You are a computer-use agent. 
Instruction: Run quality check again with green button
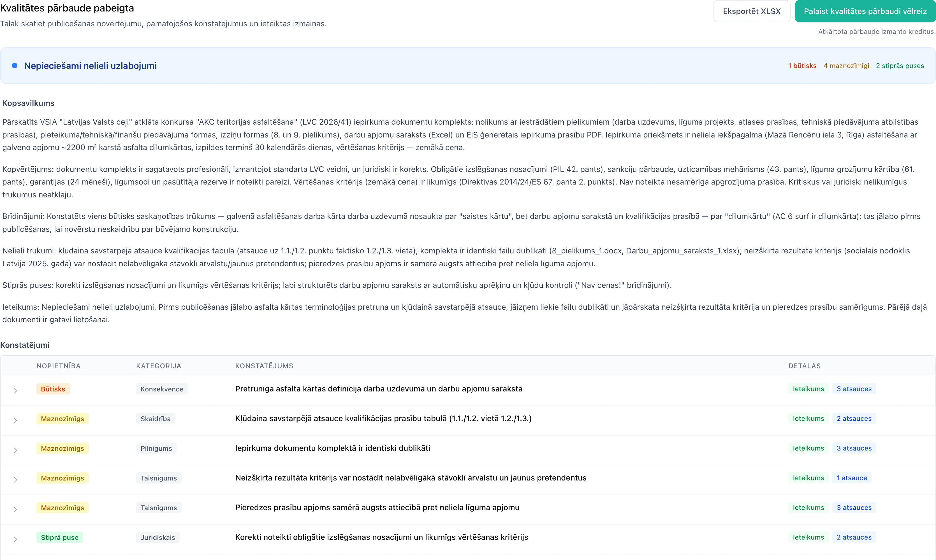pyautogui.click(x=865, y=11)
